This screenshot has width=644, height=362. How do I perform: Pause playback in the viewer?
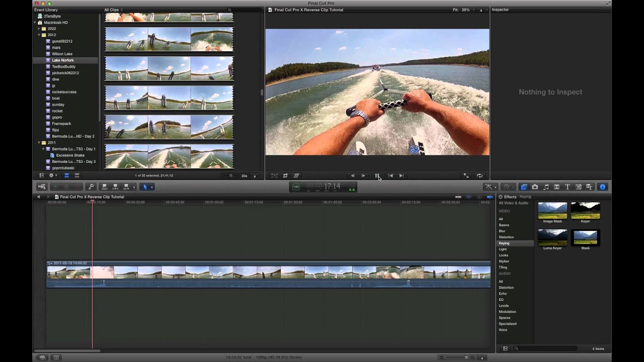(377, 175)
